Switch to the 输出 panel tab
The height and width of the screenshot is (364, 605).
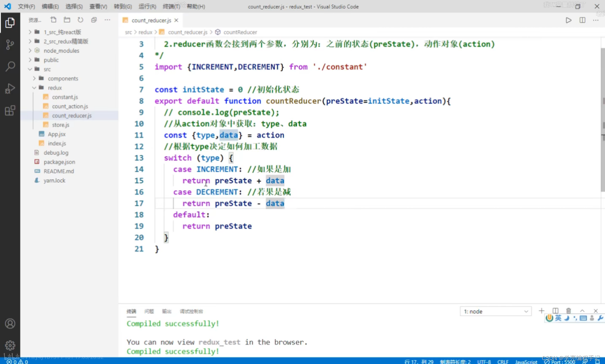(167, 311)
